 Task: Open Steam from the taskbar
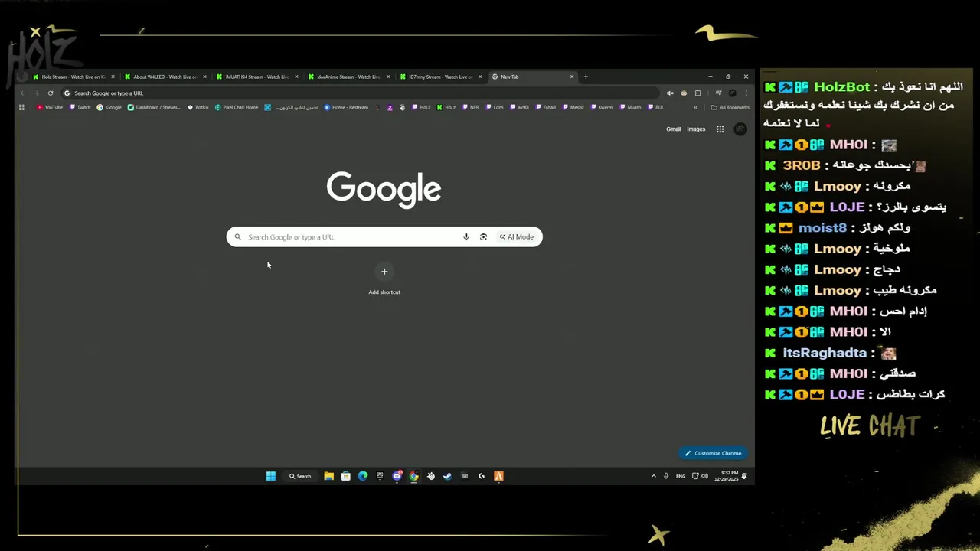pos(447,476)
